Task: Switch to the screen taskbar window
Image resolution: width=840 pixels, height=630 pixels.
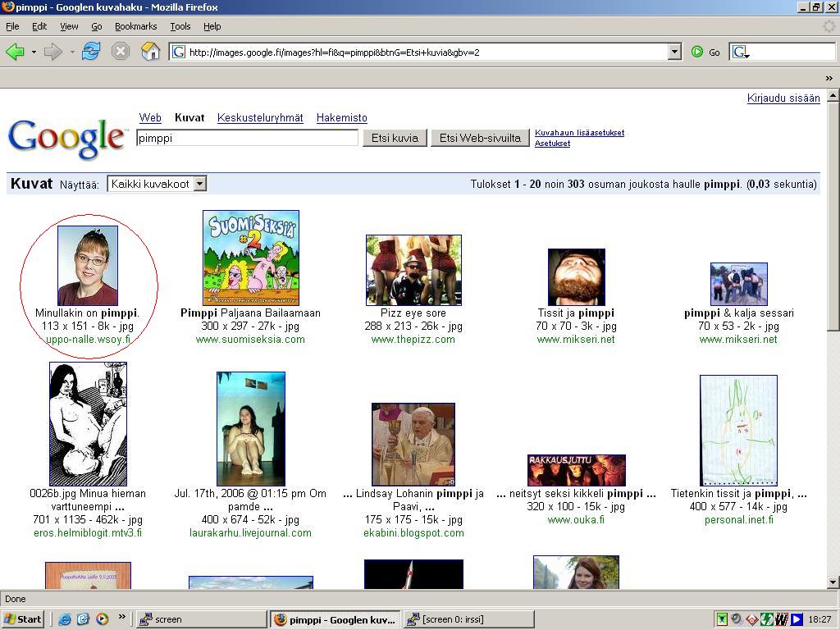Action: click(x=201, y=619)
